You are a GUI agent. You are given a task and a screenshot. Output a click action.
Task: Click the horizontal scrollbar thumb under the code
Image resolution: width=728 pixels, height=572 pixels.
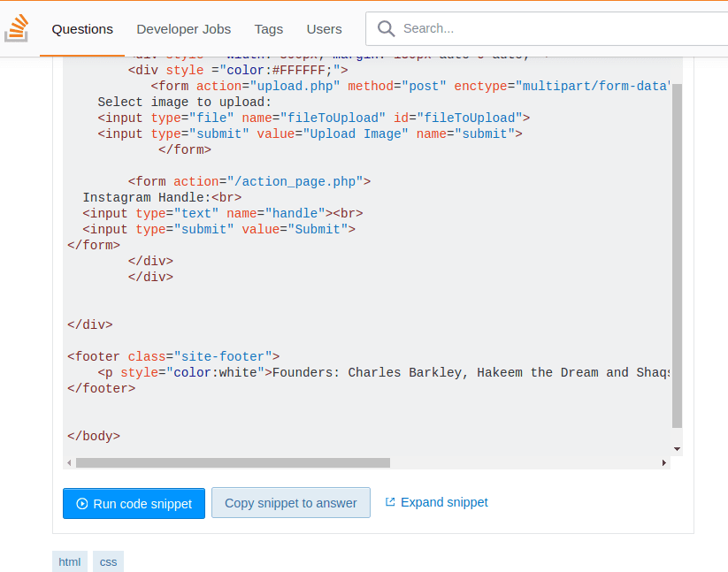pos(233,462)
